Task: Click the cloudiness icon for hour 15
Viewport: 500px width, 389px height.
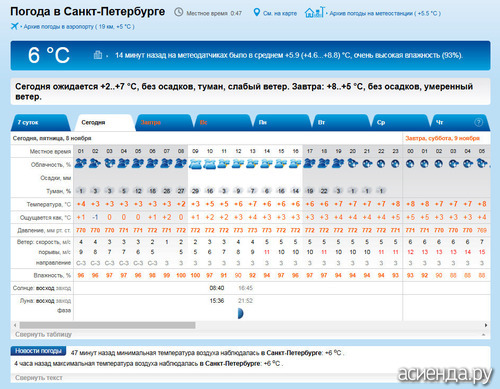Action: tap(281, 163)
